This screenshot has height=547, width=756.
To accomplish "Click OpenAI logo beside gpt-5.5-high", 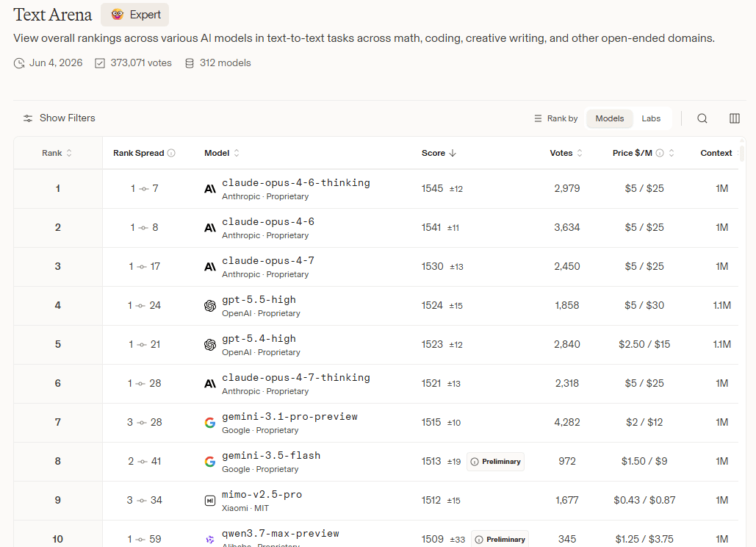I will pos(209,306).
